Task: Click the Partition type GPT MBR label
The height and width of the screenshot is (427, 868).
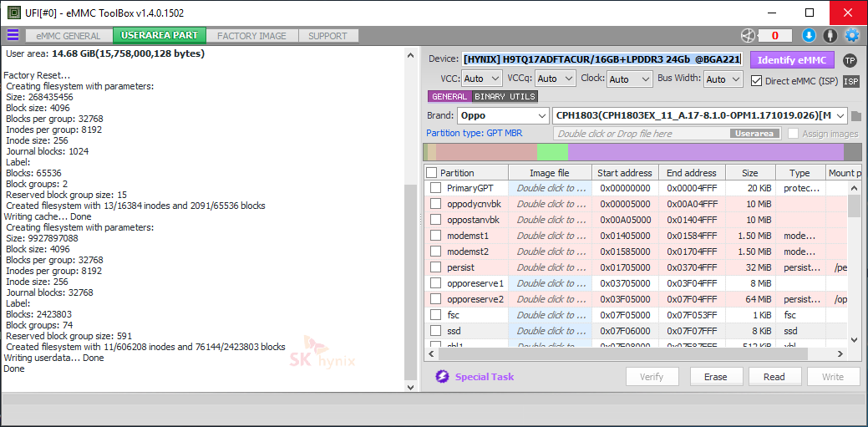Action: coord(474,134)
